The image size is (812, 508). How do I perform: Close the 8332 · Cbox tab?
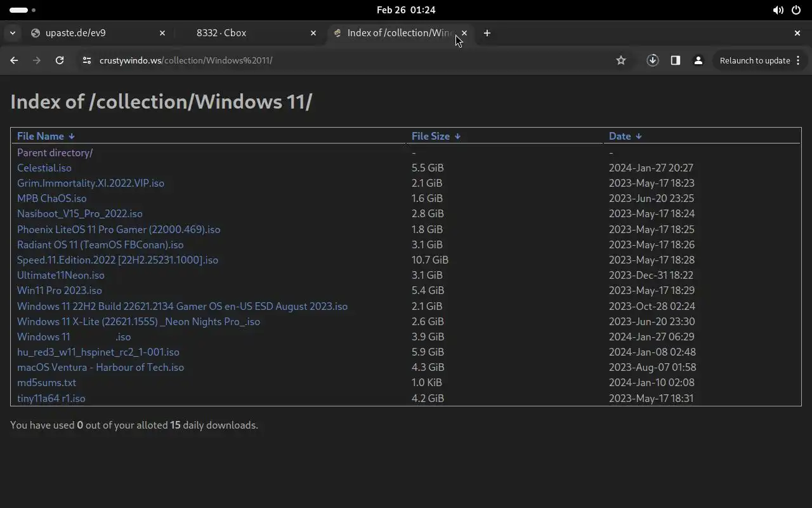313,33
